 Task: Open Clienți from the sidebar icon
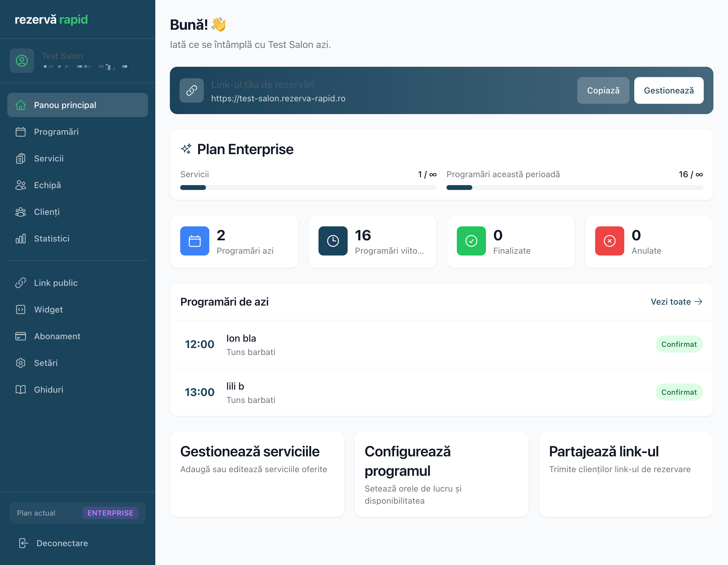21,212
